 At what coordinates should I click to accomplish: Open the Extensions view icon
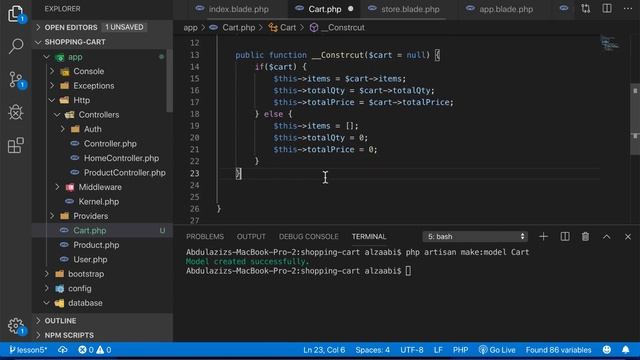click(16, 145)
